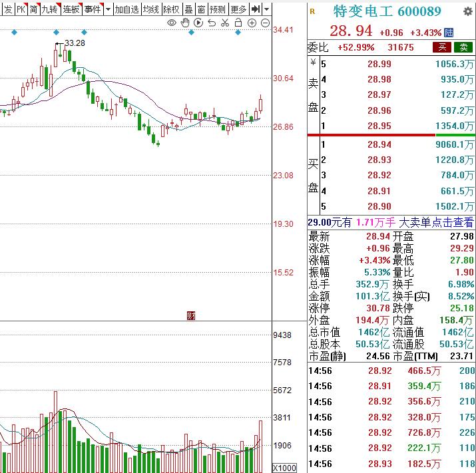Click the buy 1 volume 9060.1万
476x473 pixels.
pos(455,144)
